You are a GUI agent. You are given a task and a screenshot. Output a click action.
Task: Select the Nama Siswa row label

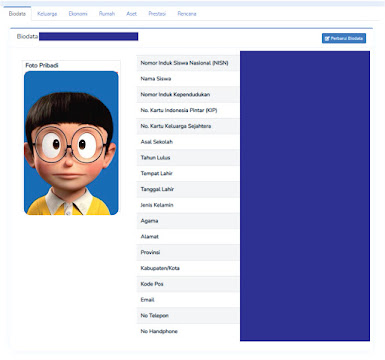(x=156, y=79)
